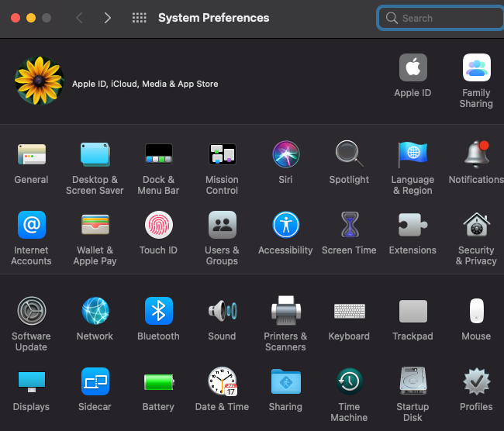
Task: Open Date & Time pane
Action: pyautogui.click(x=222, y=381)
